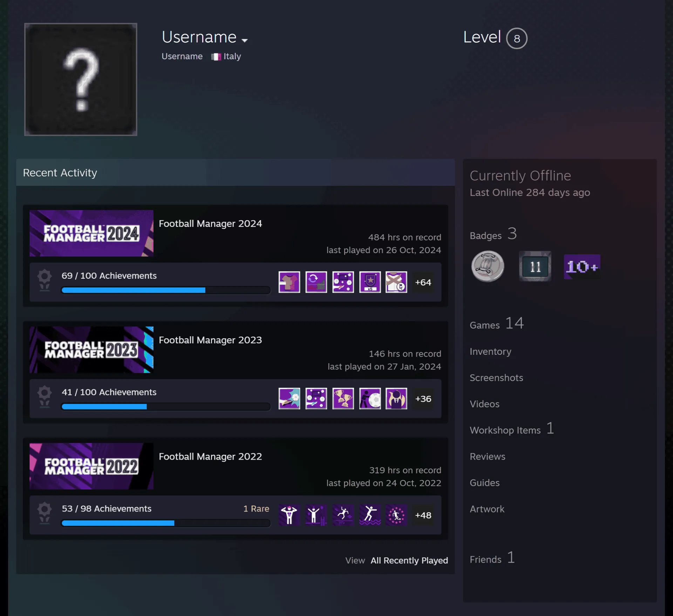This screenshot has width=673, height=616.
Task: Click the player kicking ball achievement icon
Action: pyautogui.click(x=370, y=398)
